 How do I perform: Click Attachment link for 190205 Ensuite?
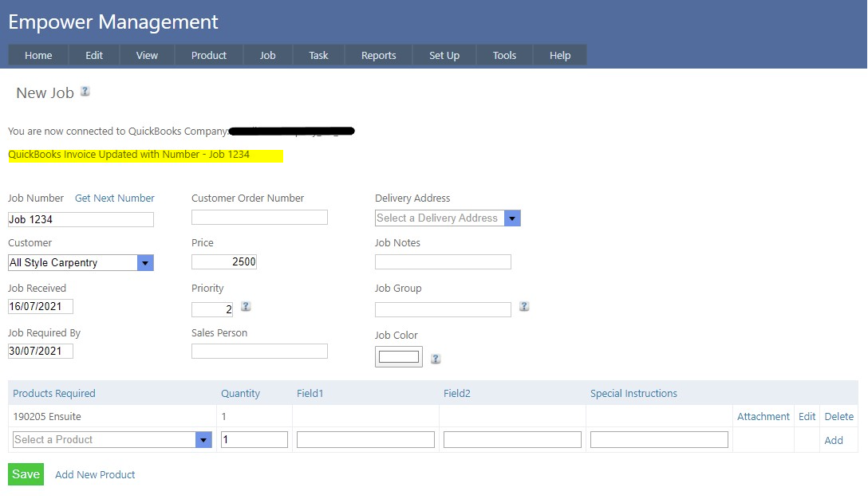pos(763,417)
